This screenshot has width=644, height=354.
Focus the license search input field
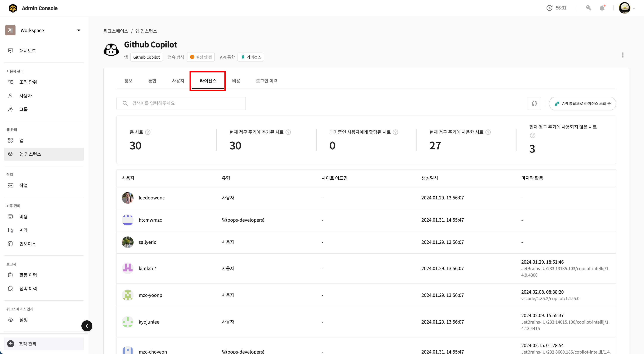coord(181,103)
